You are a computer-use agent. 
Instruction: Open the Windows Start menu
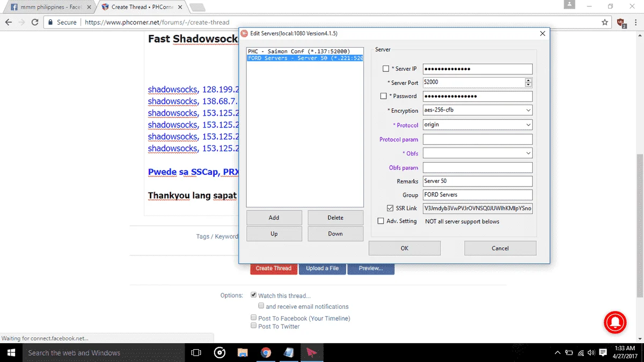(x=11, y=352)
